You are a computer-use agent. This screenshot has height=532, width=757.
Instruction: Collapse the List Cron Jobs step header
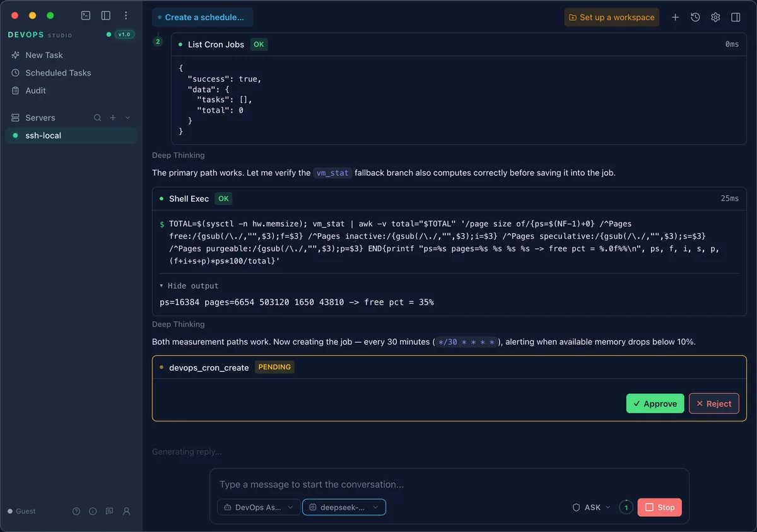click(459, 44)
